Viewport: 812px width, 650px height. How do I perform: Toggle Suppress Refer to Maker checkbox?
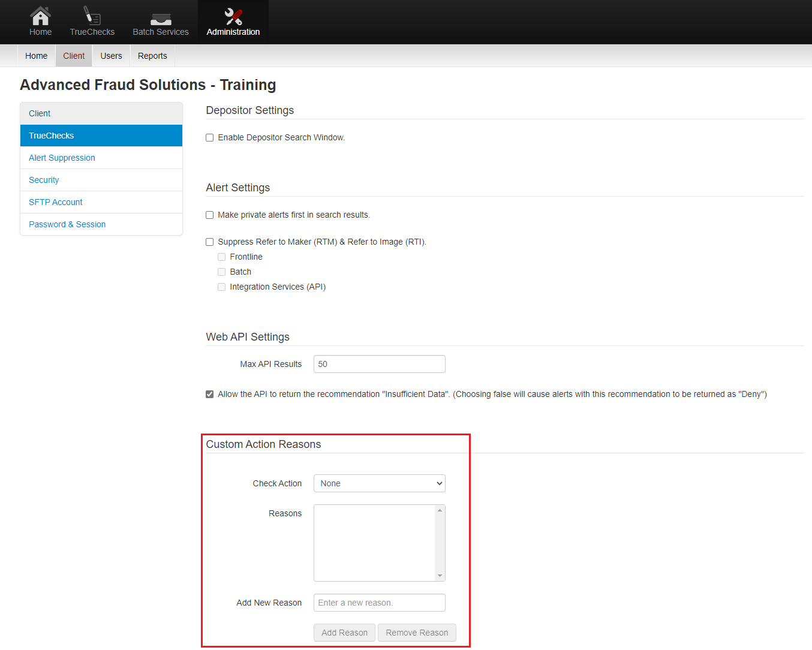pos(210,242)
